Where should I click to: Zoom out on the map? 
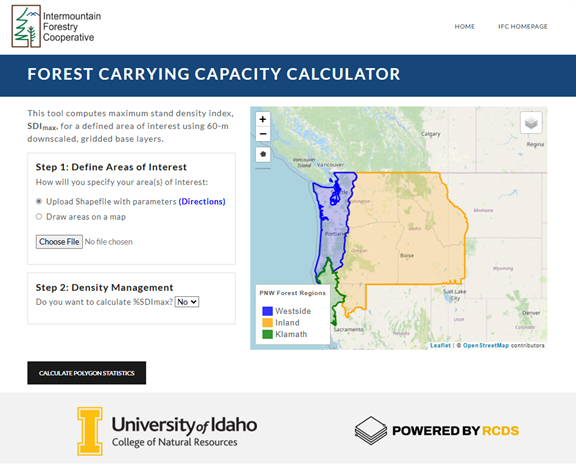pyautogui.click(x=263, y=134)
